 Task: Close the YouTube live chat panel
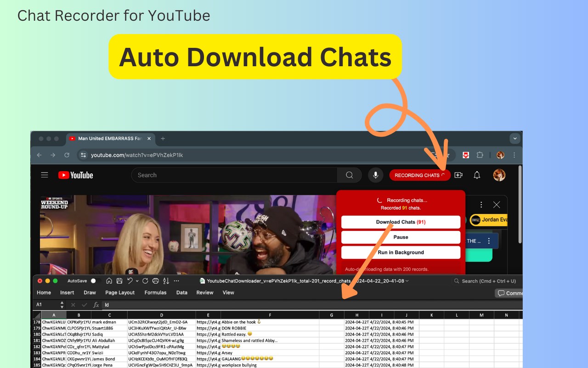coord(497,205)
